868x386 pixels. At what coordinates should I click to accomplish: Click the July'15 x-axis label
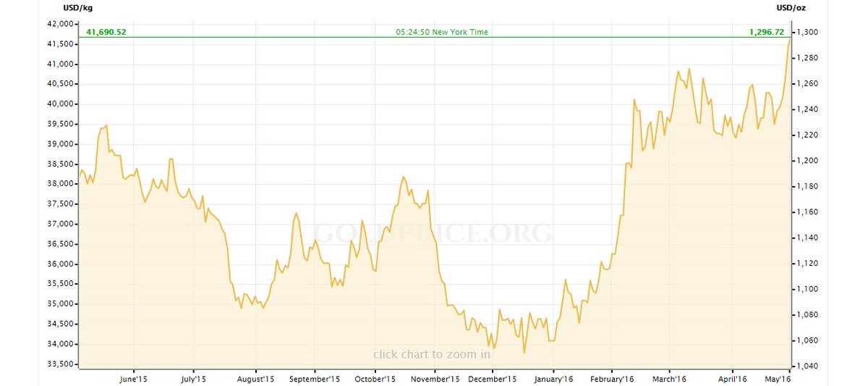click(x=193, y=378)
